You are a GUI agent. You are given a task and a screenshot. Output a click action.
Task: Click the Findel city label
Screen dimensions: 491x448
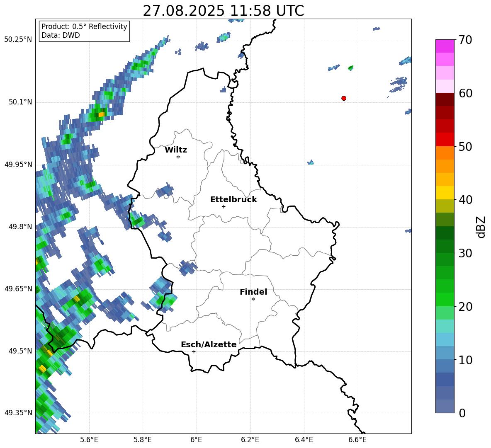(253, 292)
